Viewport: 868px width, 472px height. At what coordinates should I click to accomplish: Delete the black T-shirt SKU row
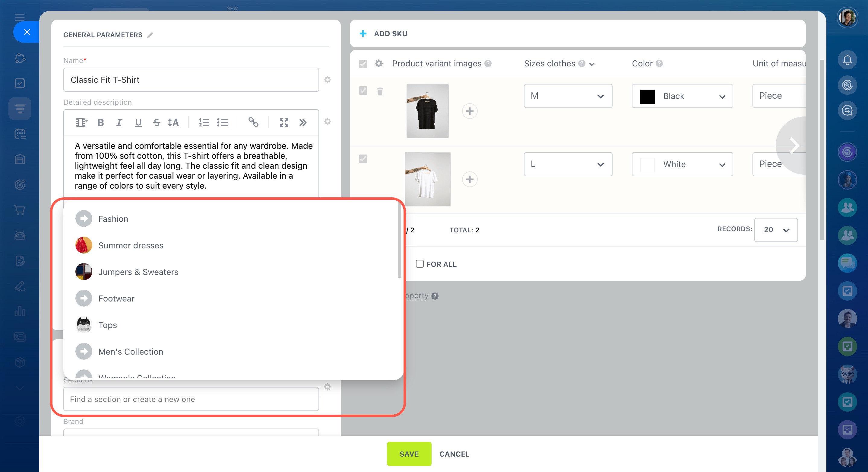(x=380, y=92)
